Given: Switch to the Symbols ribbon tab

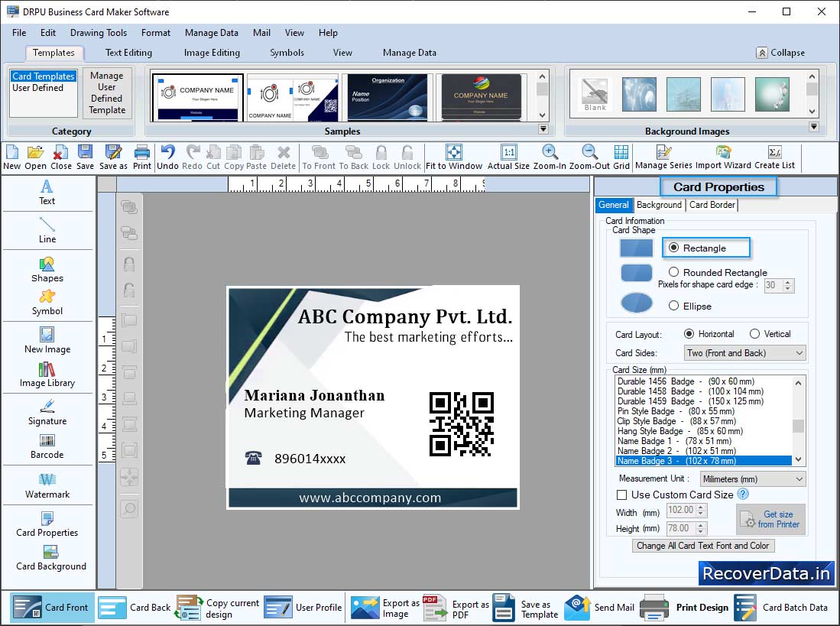Looking at the screenshot, I should click(287, 53).
